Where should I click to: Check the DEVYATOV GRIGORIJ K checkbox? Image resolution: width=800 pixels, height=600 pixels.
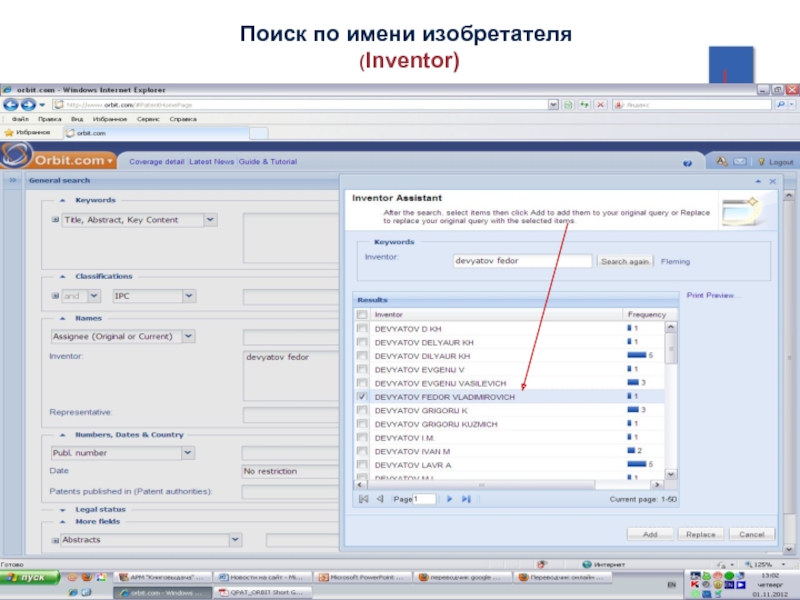[362, 410]
